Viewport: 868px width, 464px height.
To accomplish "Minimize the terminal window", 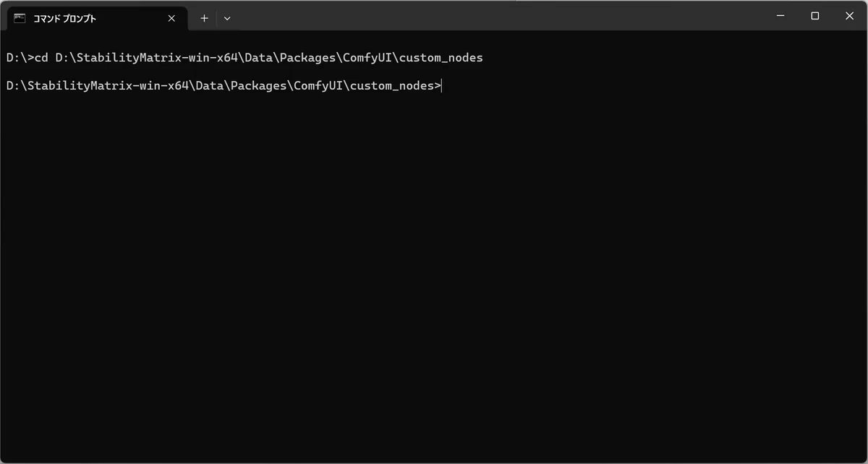I will (x=780, y=16).
